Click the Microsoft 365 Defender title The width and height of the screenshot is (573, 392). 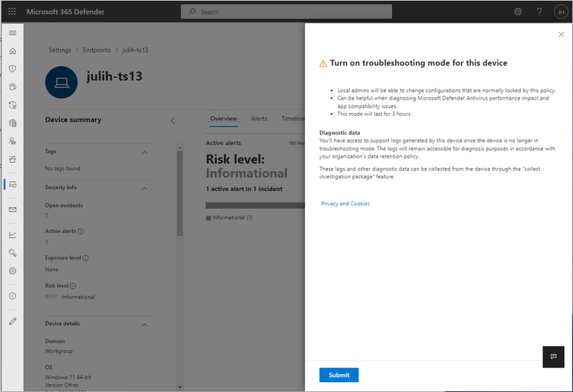65,12
